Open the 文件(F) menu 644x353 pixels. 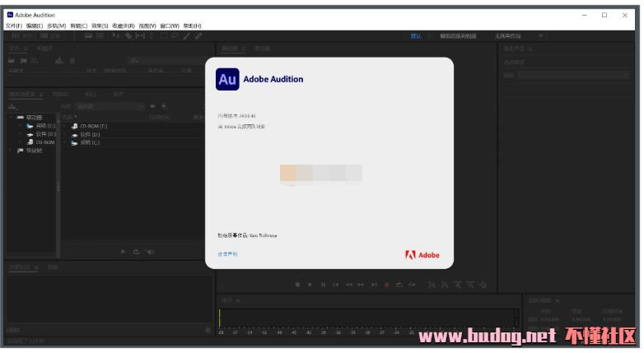tap(13, 26)
